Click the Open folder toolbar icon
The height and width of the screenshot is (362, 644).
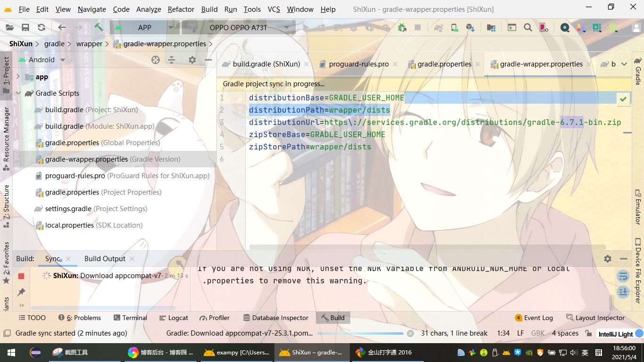(x=9, y=28)
